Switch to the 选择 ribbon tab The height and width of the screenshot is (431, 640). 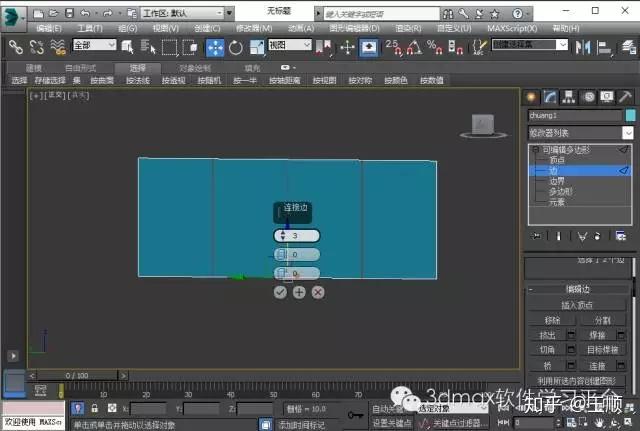click(138, 68)
